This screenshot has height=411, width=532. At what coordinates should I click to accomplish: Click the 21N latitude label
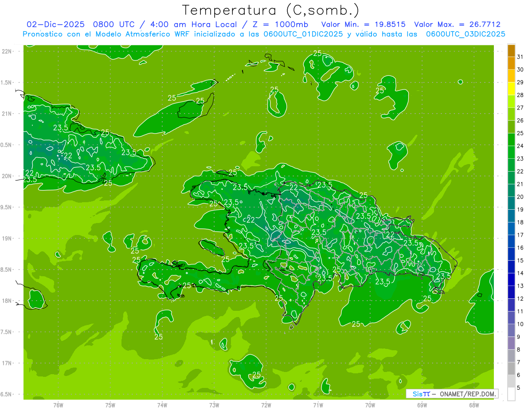pyautogui.click(x=6, y=114)
